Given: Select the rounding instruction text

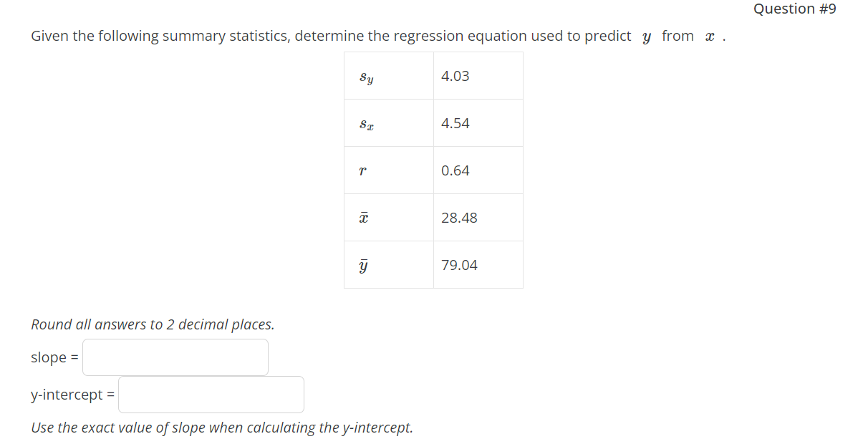Looking at the screenshot, I should tap(152, 324).
